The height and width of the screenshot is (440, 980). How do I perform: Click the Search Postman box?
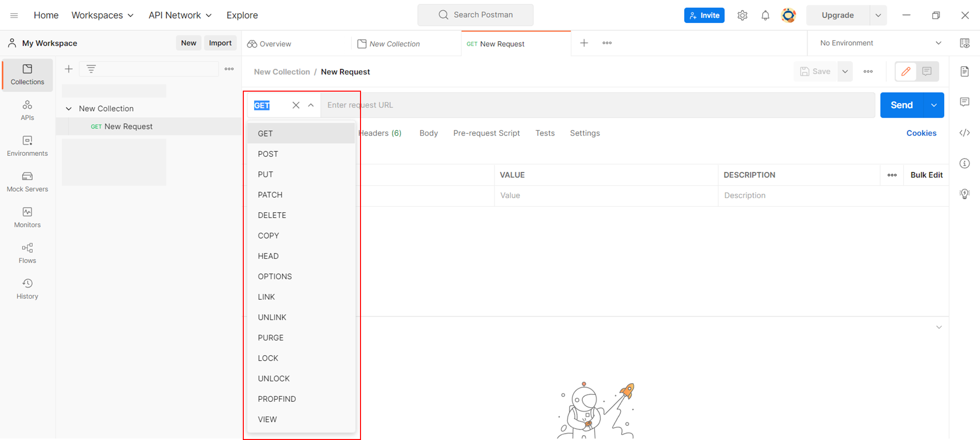click(x=475, y=15)
